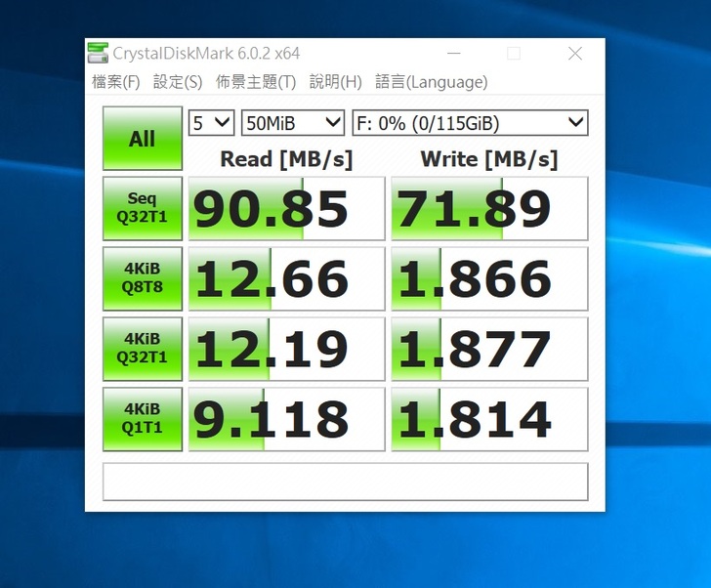Image resolution: width=711 pixels, height=588 pixels.
Task: Run all benchmarks with the All button
Action: coord(143,139)
